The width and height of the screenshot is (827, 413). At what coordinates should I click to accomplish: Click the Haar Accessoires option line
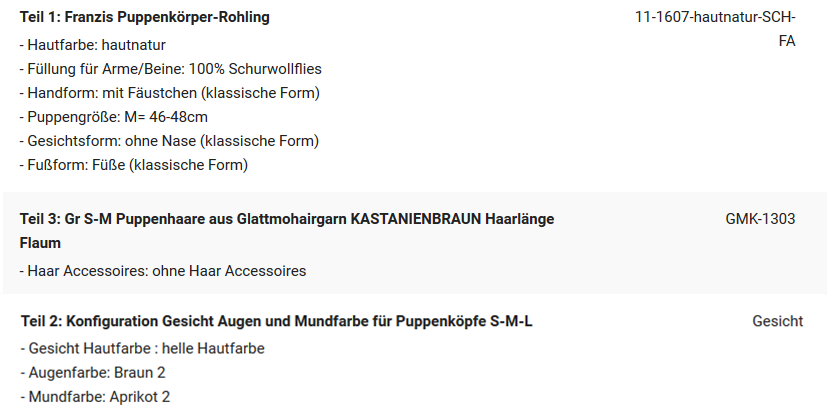[163, 271]
